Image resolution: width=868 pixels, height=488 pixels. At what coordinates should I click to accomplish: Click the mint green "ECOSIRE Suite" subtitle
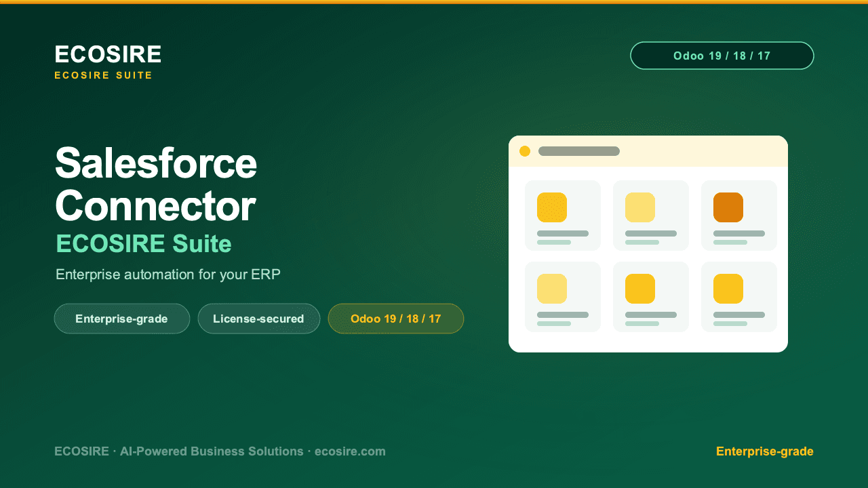tap(144, 243)
